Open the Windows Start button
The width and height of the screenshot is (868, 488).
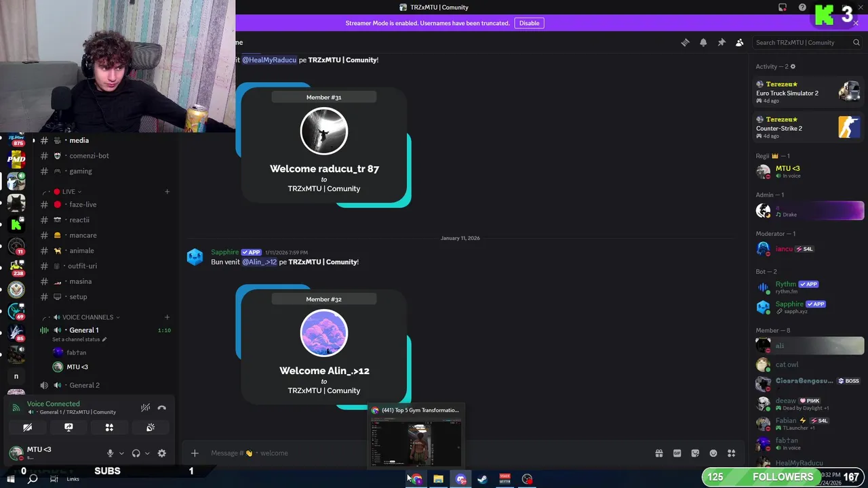click(x=11, y=479)
